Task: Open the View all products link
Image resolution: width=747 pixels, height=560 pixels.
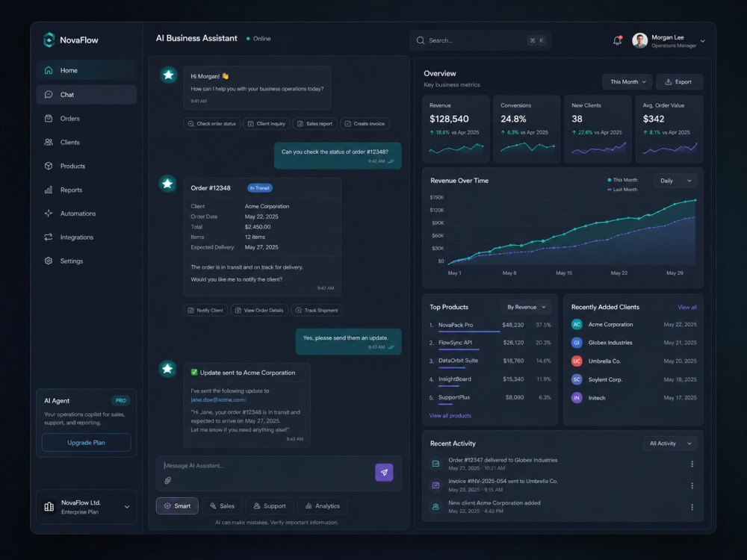Action: (x=450, y=416)
